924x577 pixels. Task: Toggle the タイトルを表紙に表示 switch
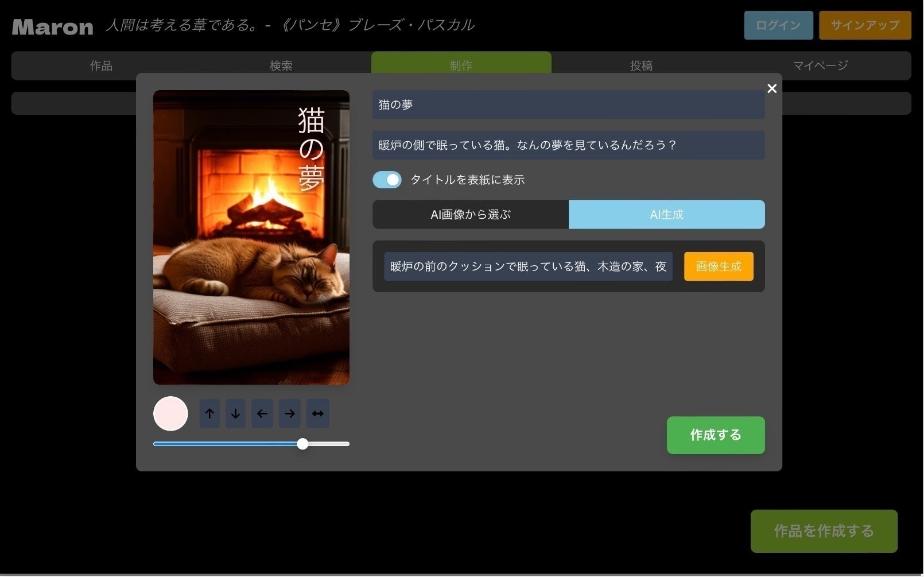tap(387, 180)
